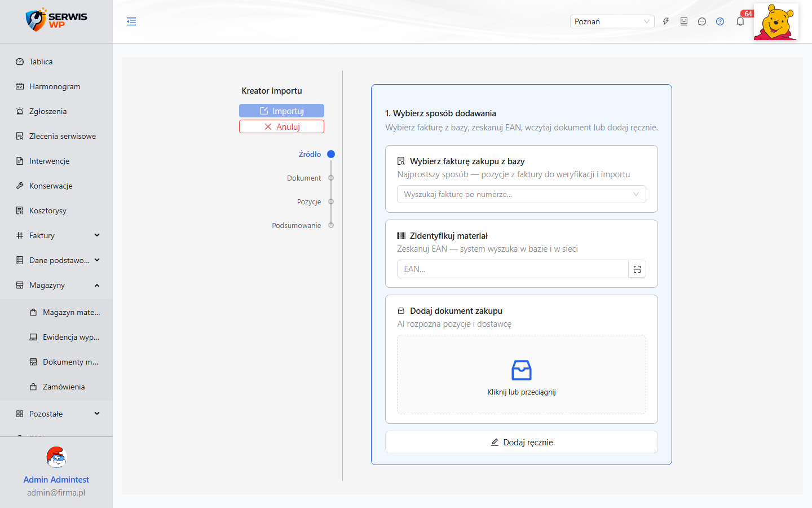
Task: Open the chat messages icon
Action: (x=702, y=21)
